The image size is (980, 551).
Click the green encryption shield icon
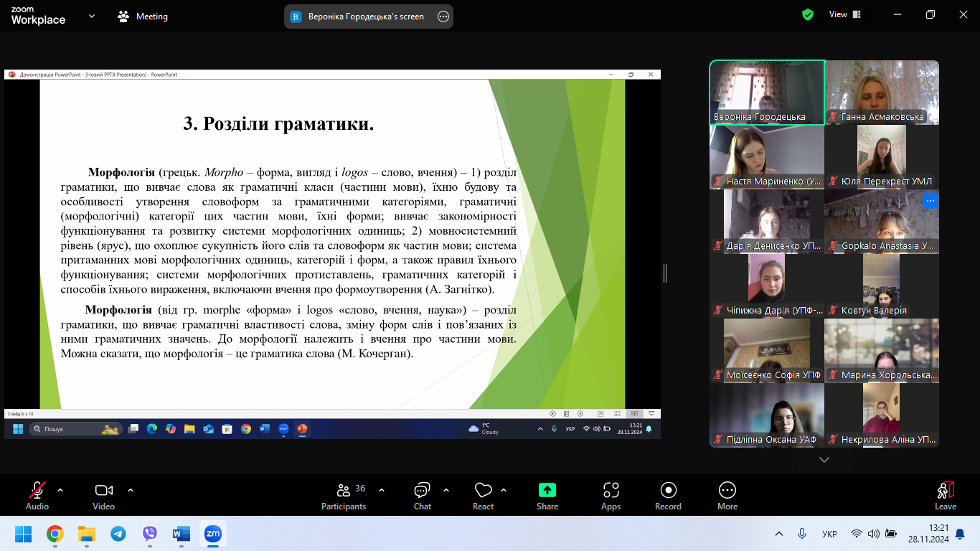tap(808, 14)
